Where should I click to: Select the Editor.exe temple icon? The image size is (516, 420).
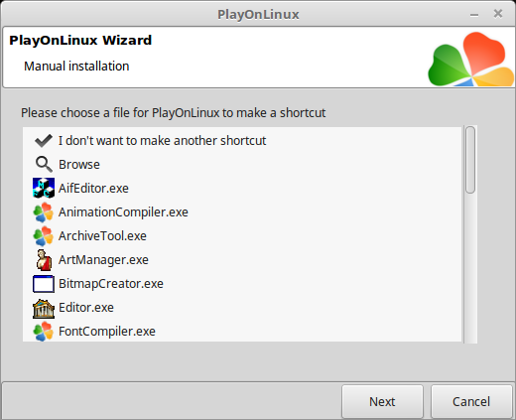pos(44,308)
